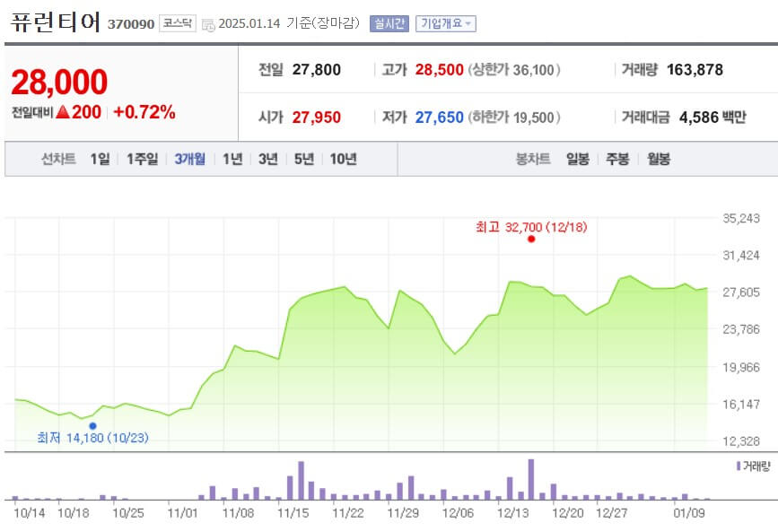The image size is (778, 532).
Task: Switch to 주봉 candle chart
Action: tap(617, 159)
